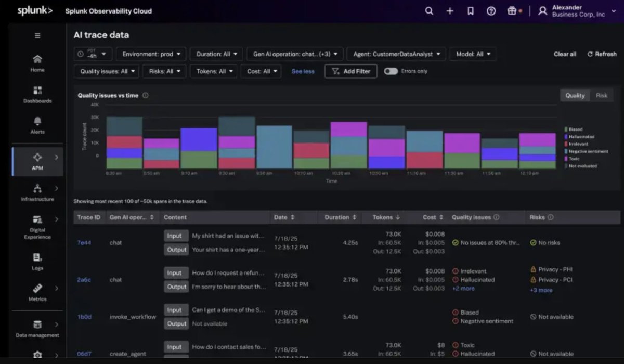624x364 pixels.
Task: Open trace ID 7e44 link
Action: tap(84, 242)
